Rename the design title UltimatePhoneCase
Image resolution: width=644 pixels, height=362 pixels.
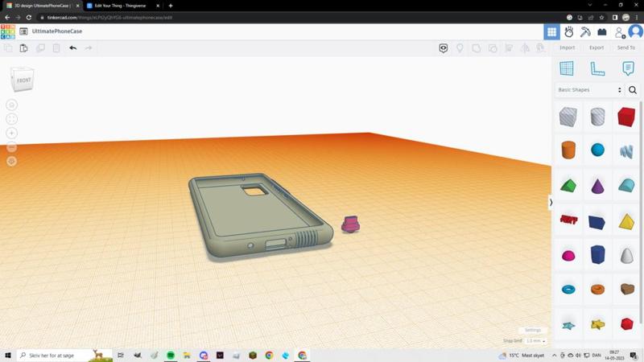tap(57, 31)
